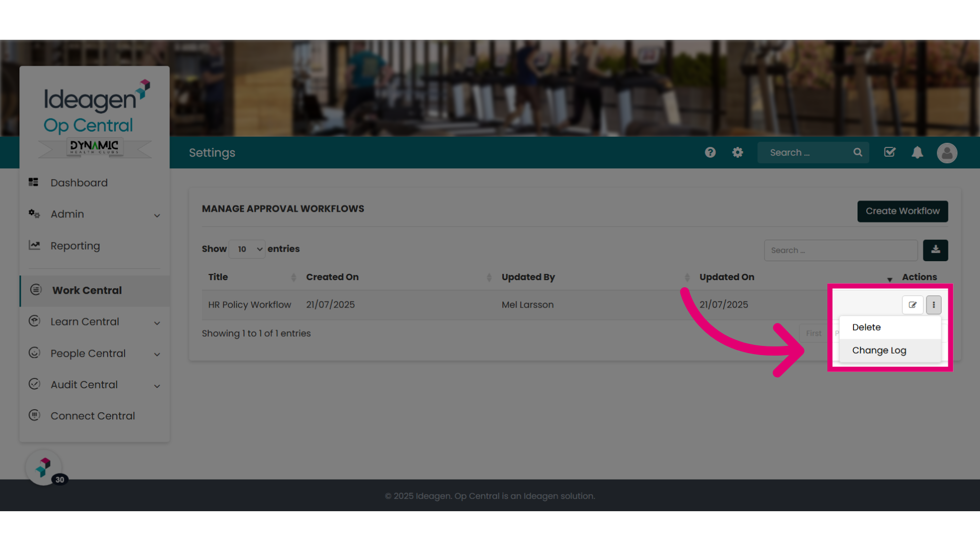Click the Reporting chart icon in sidebar
980x551 pixels.
[x=34, y=245]
